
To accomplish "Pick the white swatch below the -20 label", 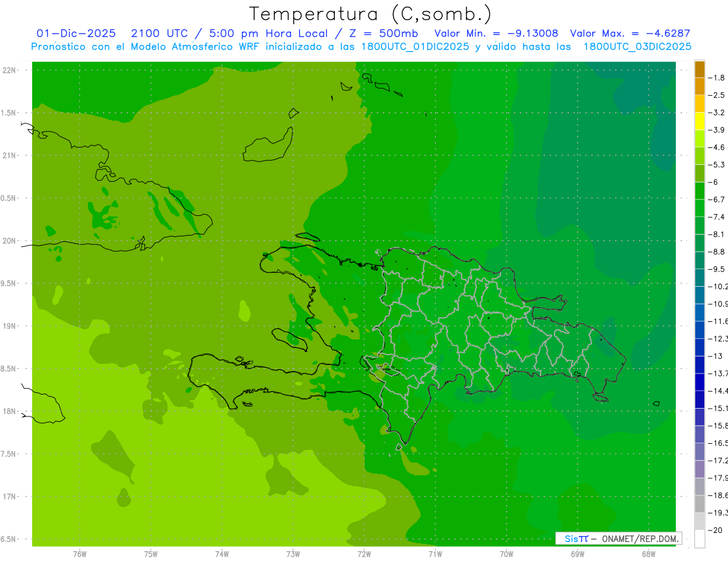I will tap(699, 539).
